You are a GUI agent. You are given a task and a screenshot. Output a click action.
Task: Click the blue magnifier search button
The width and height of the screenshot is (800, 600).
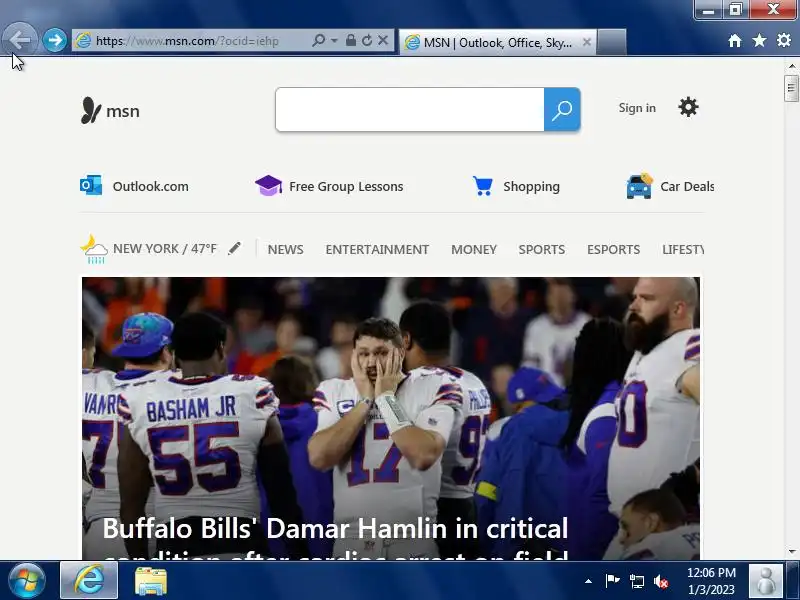pos(562,109)
